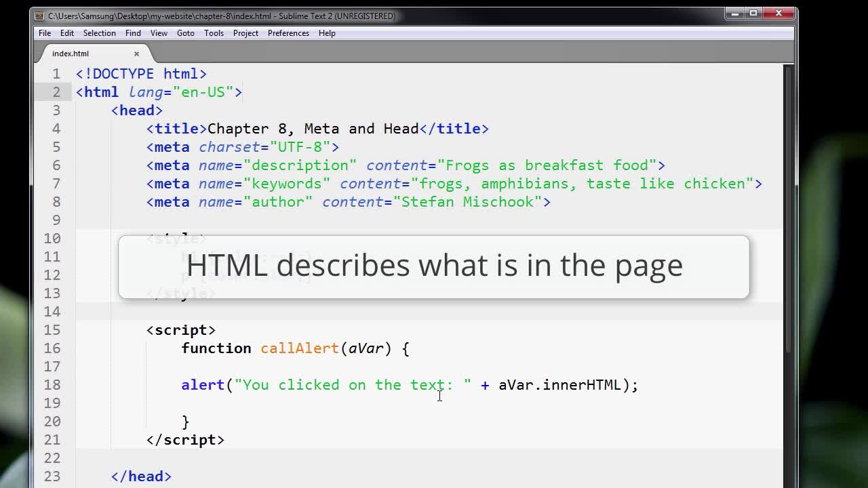Click the opening <head> tag
Image resolution: width=868 pixels, height=488 pixels.
tap(137, 110)
